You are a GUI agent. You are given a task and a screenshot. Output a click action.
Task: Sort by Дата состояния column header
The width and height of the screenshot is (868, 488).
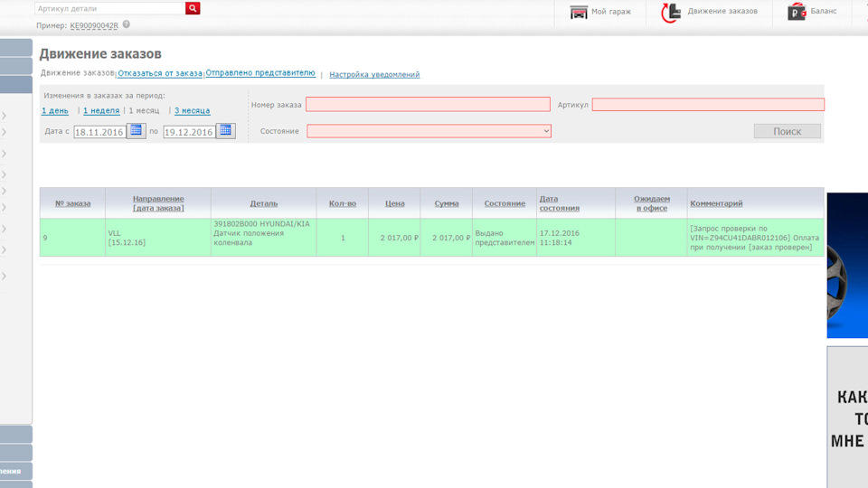tap(560, 203)
